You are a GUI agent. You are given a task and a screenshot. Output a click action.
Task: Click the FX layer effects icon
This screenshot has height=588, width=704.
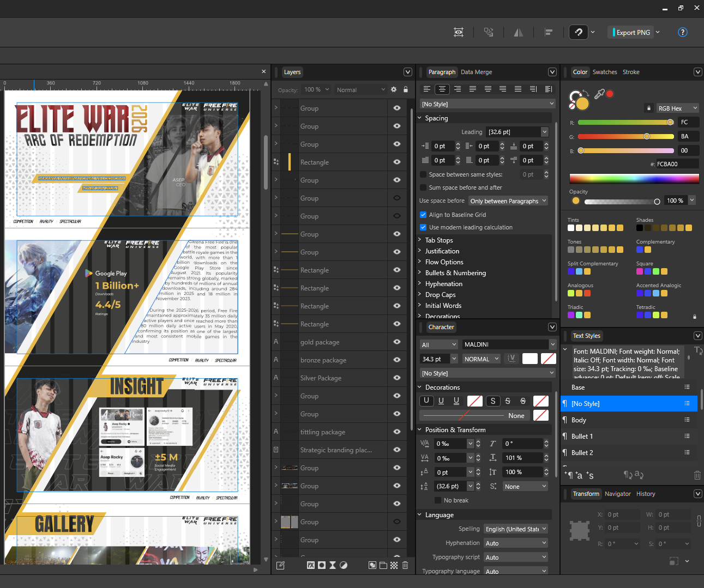tap(311, 565)
